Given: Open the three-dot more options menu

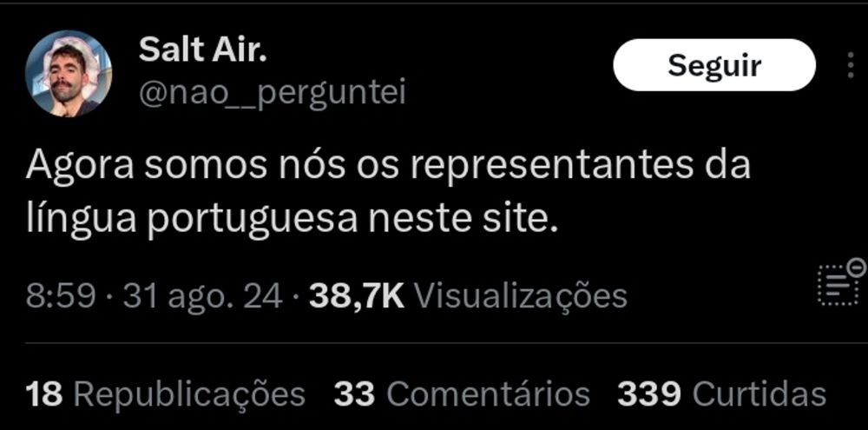Looking at the screenshot, I should pos(852,66).
